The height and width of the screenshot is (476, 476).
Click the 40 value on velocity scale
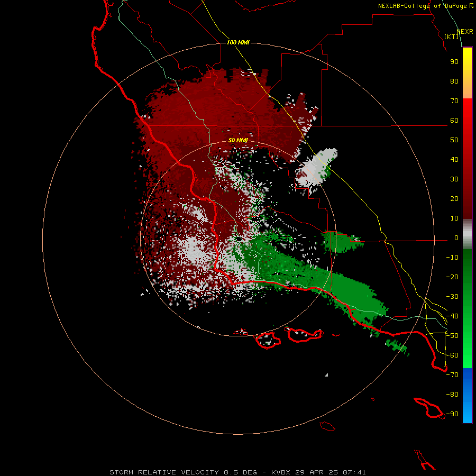(x=454, y=160)
